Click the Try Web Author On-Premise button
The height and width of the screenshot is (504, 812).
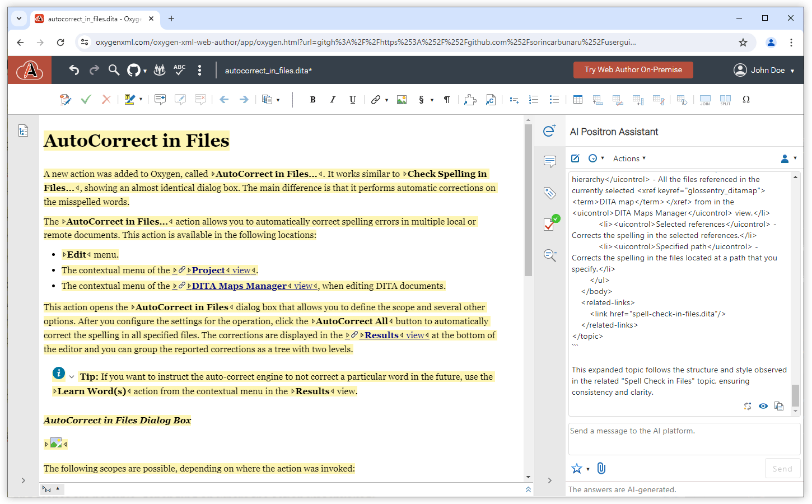pyautogui.click(x=633, y=70)
